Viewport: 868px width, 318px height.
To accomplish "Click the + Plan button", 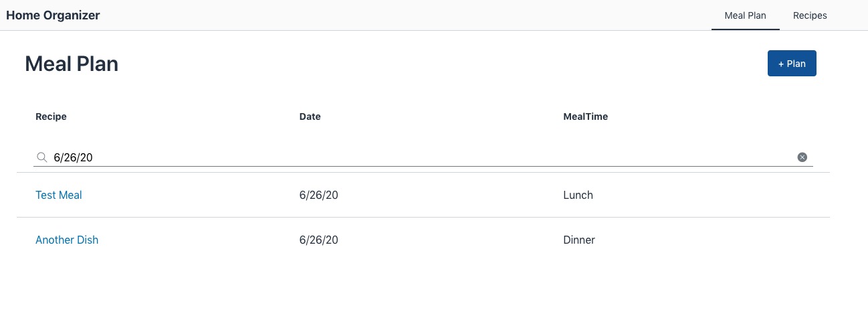I will (792, 64).
